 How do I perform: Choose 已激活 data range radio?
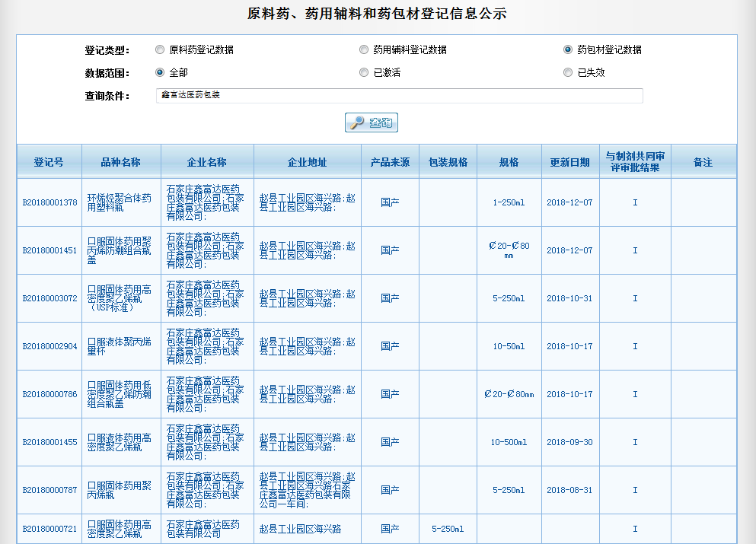point(364,73)
